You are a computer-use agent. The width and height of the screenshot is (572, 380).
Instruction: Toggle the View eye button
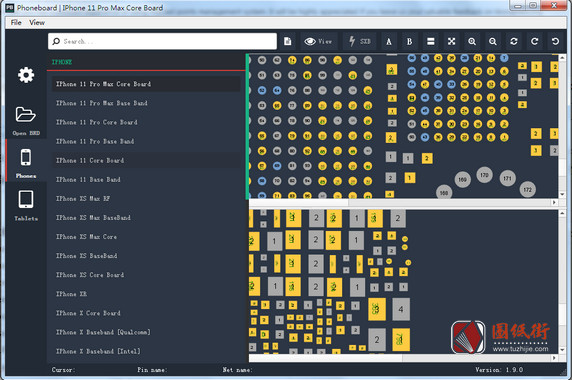(x=318, y=41)
